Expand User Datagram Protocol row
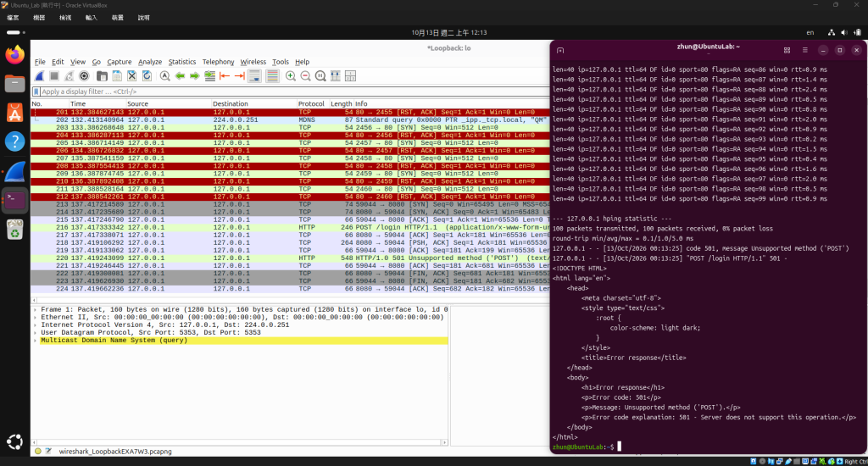 (x=36, y=333)
